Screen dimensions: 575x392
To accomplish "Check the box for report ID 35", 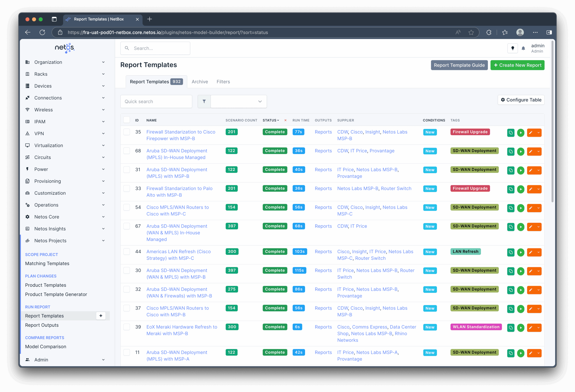I will (127, 132).
